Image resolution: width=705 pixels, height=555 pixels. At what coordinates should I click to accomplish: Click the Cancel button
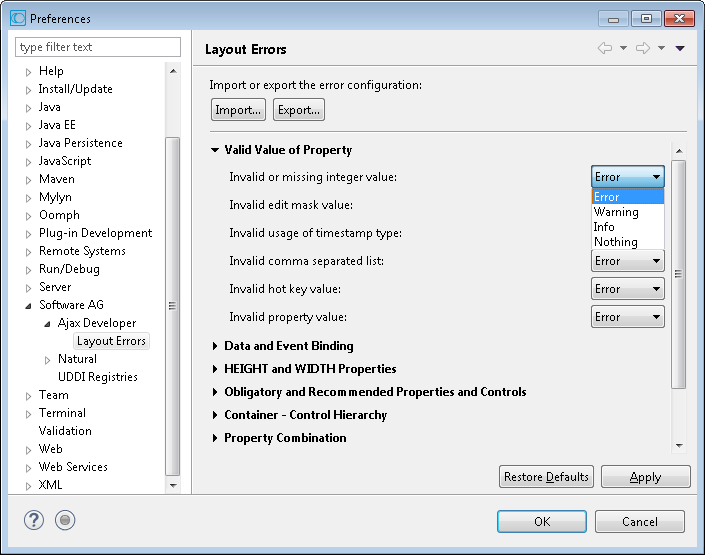640,521
